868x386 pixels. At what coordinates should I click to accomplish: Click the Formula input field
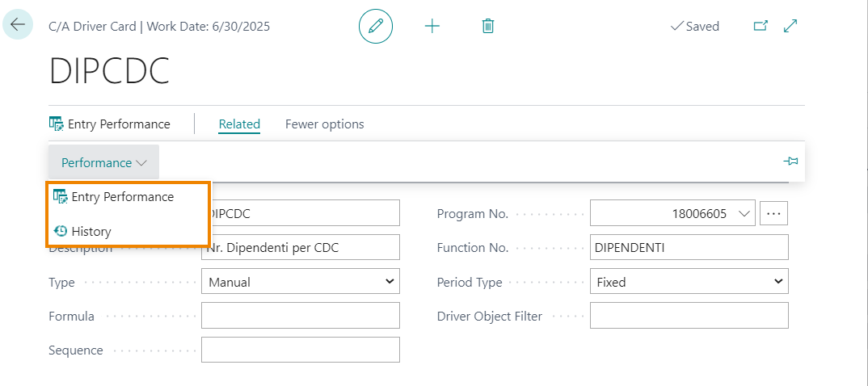coord(301,316)
